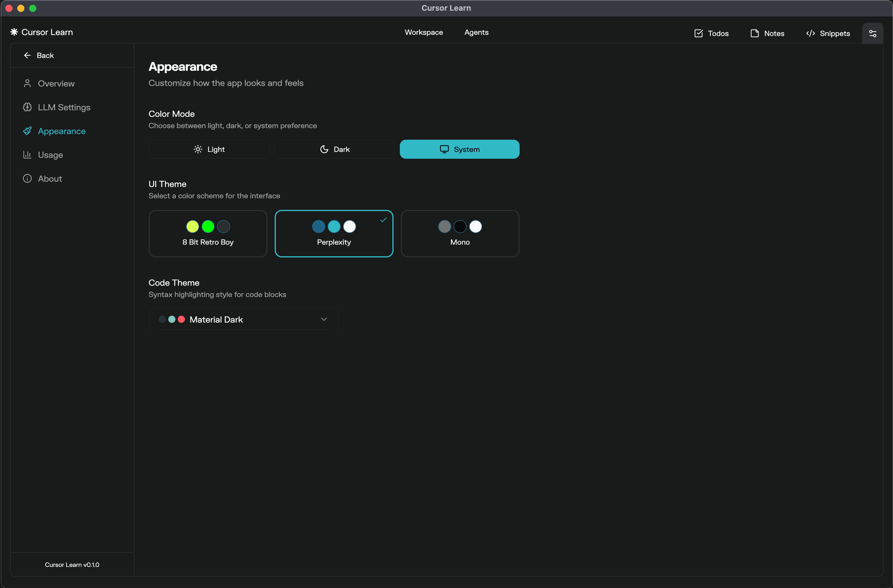Select the System color mode option
The image size is (893, 588).
click(459, 149)
